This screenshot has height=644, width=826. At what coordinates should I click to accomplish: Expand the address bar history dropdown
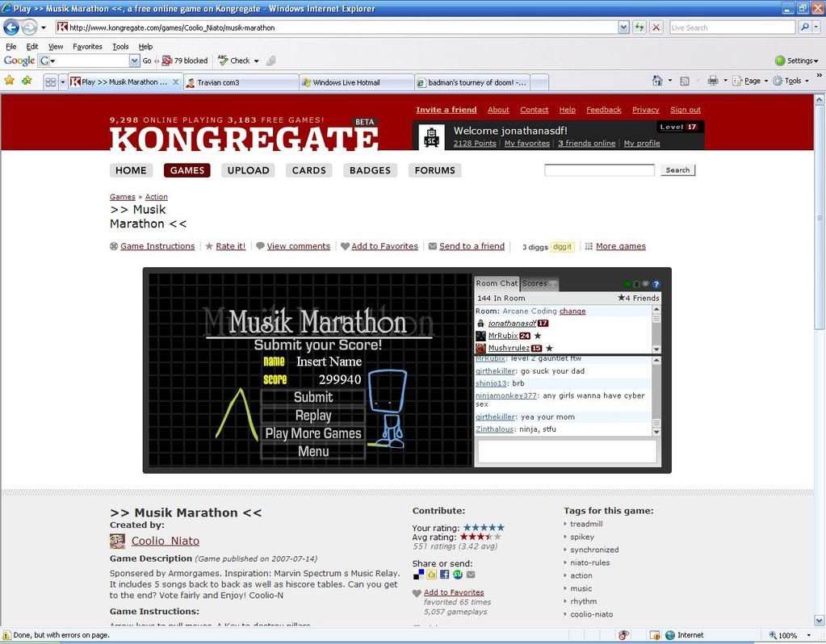(623, 27)
